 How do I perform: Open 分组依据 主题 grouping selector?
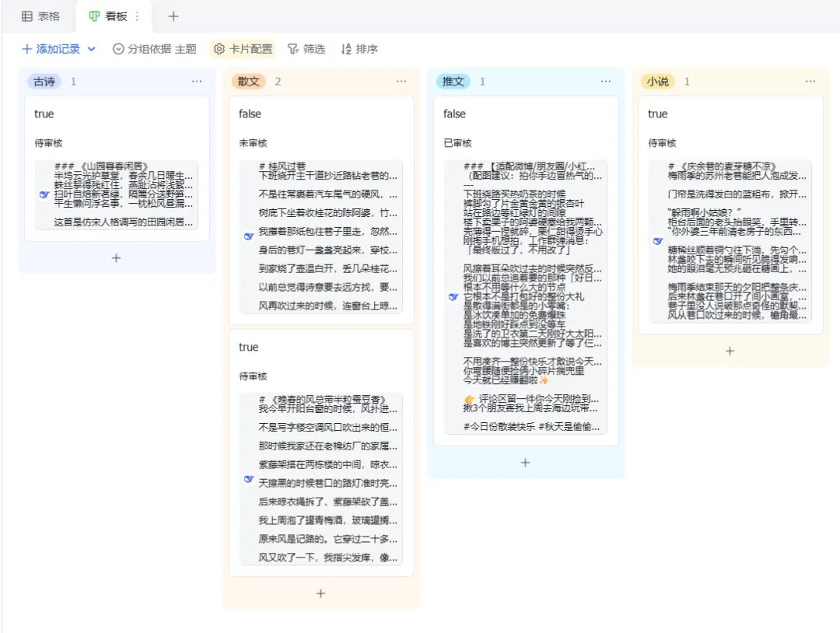coord(155,49)
